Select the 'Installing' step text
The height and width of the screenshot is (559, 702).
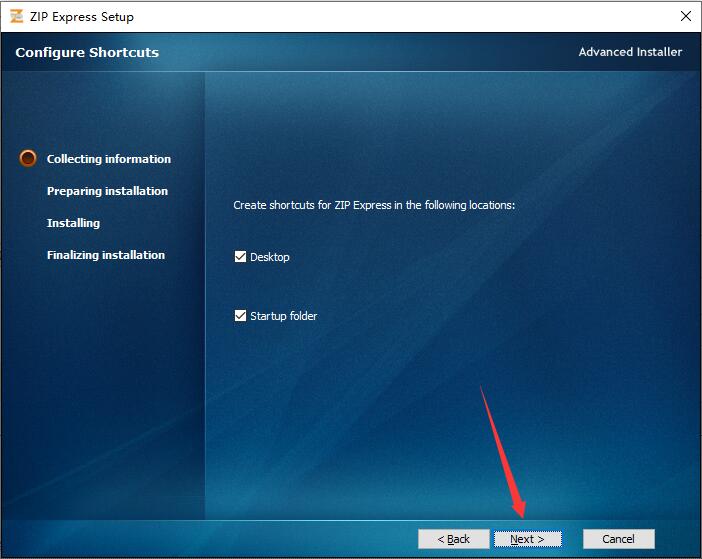point(73,223)
